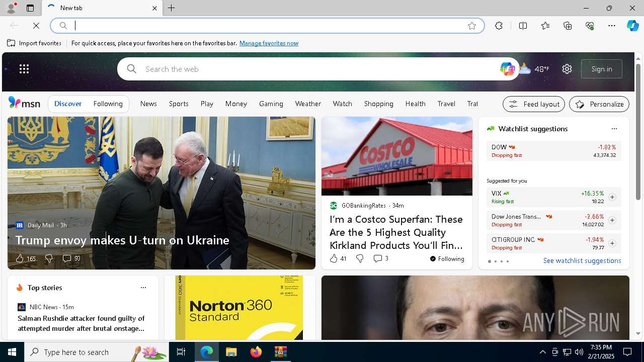The image size is (644, 362).
Task: Open the MSN app launcher grid
Action: click(x=24, y=69)
